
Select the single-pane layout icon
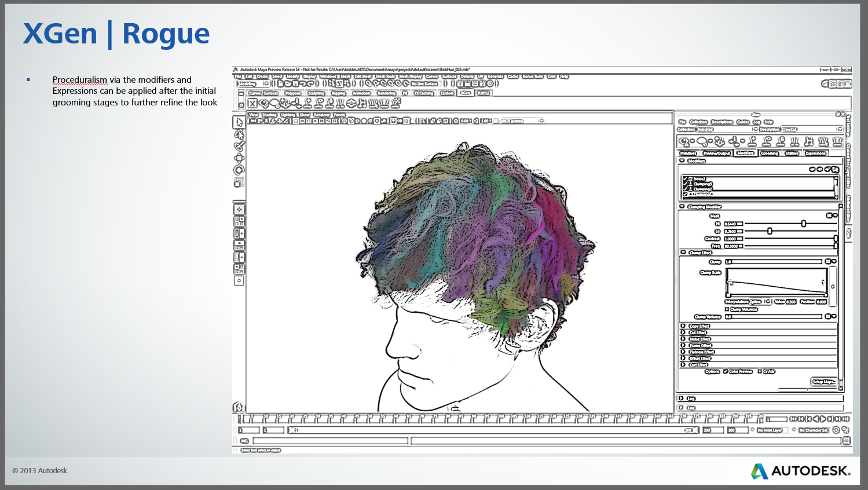pyautogui.click(x=239, y=209)
